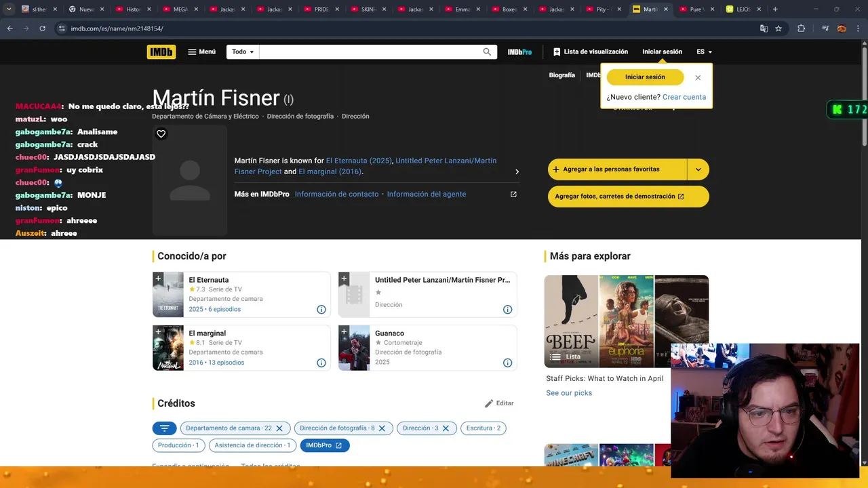Click browser back arrow

(9, 28)
